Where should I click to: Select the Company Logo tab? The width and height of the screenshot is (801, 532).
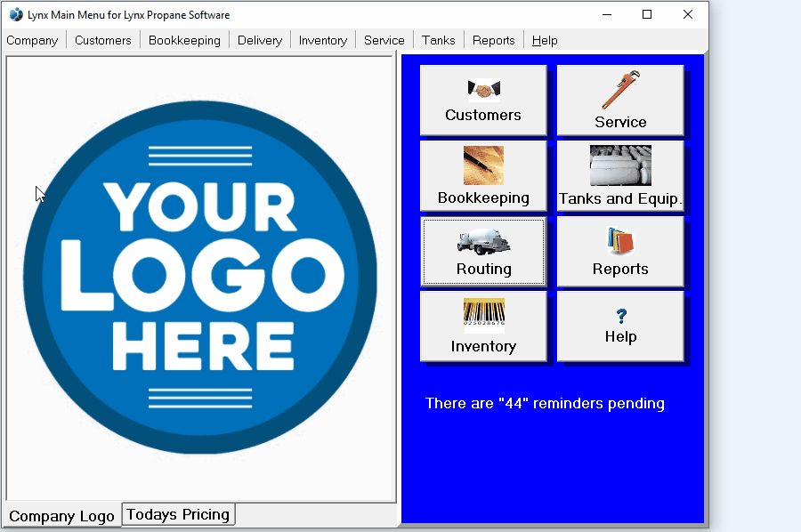(x=61, y=516)
